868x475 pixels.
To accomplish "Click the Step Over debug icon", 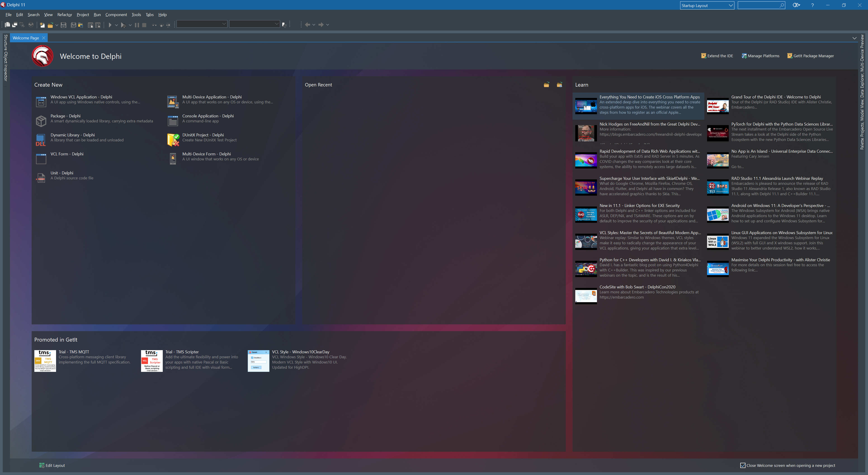I will tap(161, 25).
